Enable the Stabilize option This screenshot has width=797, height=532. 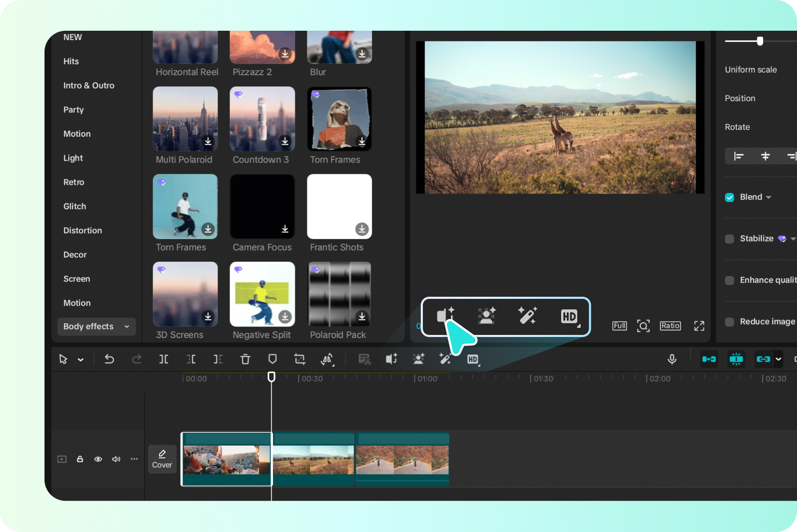tap(730, 238)
